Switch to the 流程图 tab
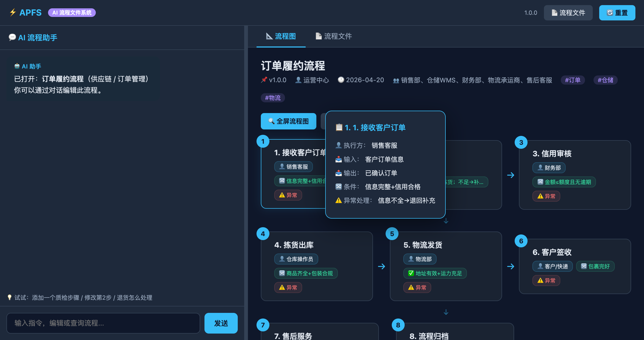Viewport: 644px width, 340px height. (x=281, y=37)
